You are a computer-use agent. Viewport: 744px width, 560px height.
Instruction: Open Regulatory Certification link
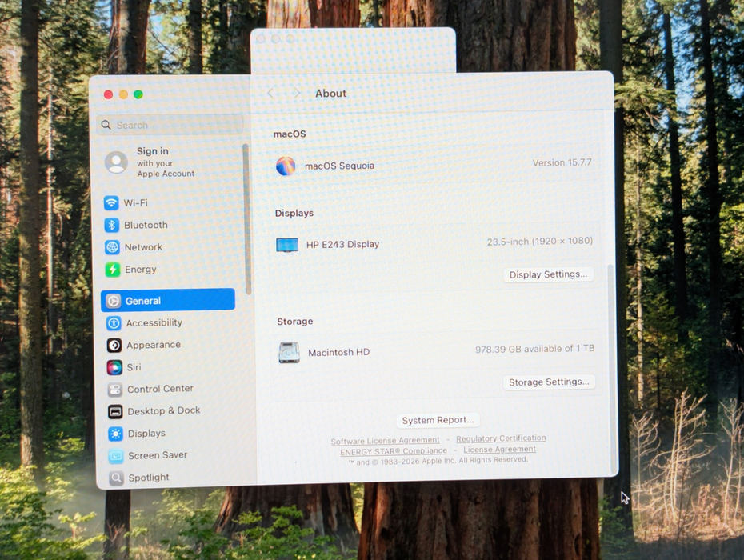(x=501, y=438)
